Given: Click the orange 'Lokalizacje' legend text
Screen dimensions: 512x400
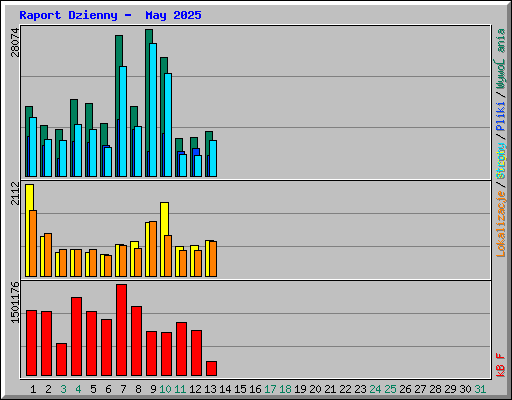Looking at the screenshot, I should tap(501, 224).
